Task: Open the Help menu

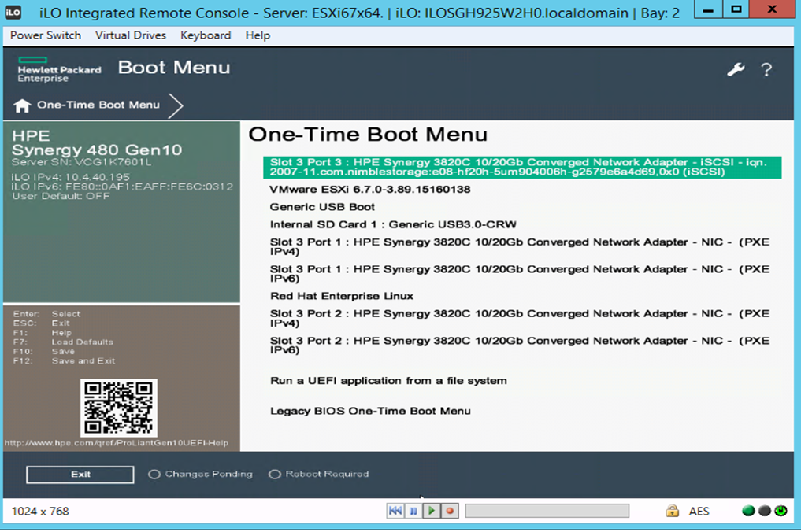Action: coord(257,35)
